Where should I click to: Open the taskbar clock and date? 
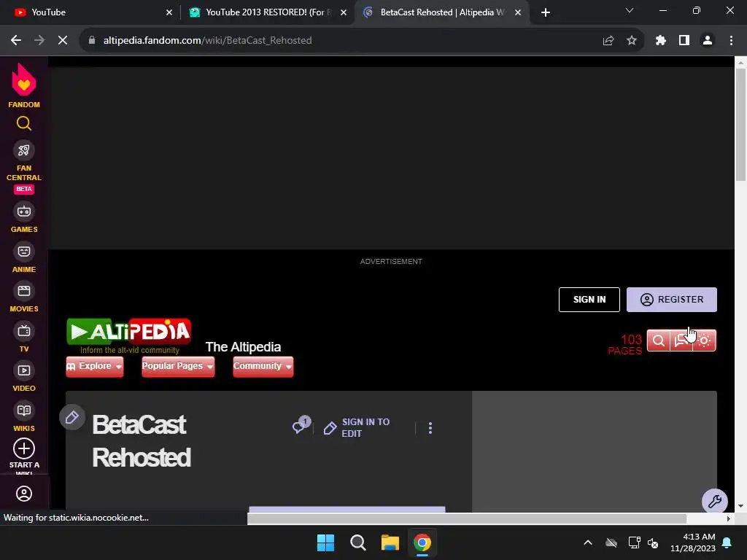pos(693,542)
